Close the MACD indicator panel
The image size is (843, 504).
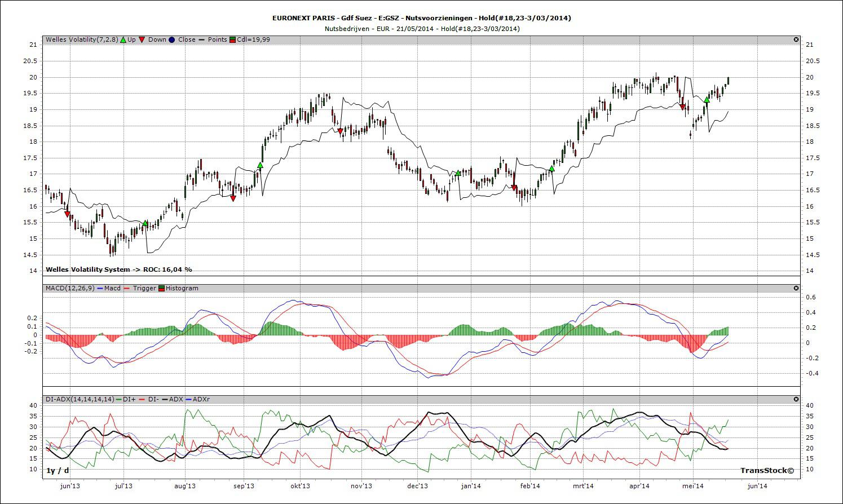pos(796,288)
